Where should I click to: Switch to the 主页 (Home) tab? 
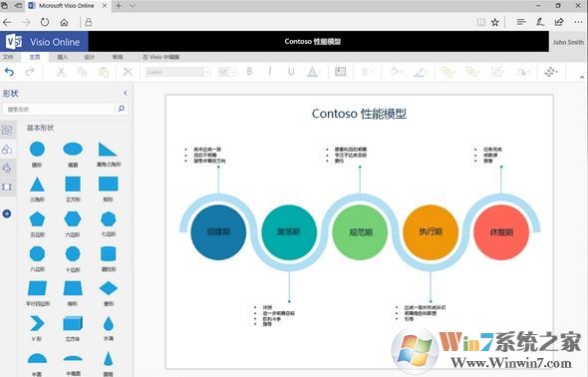click(x=35, y=57)
